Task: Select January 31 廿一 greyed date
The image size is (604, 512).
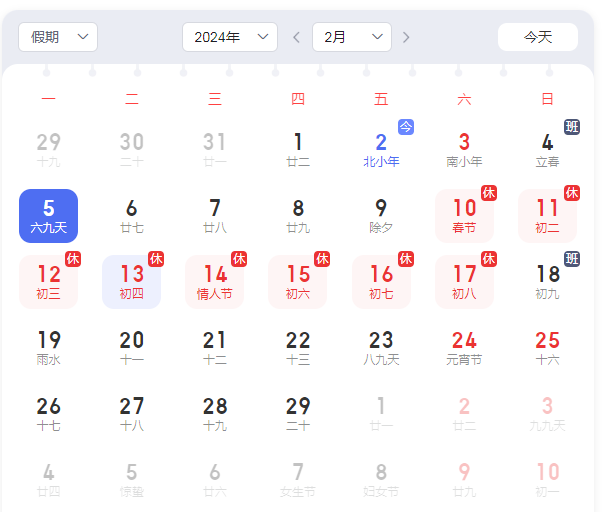Action: tap(215, 150)
